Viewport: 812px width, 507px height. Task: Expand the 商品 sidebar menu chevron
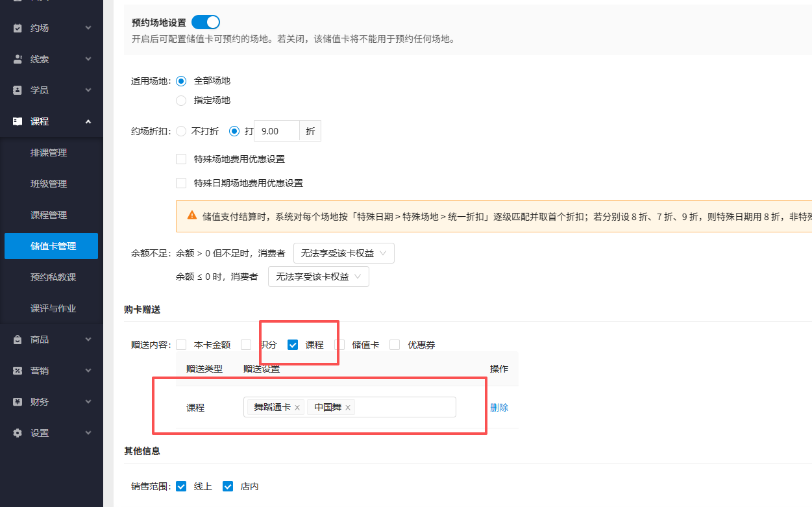[88, 339]
